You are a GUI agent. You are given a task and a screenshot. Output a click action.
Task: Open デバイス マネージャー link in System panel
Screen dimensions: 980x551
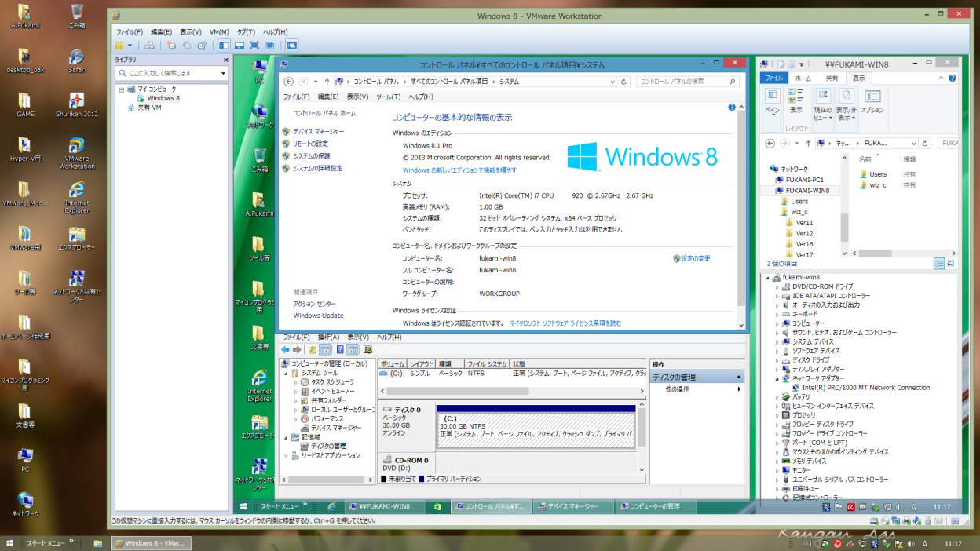(318, 132)
